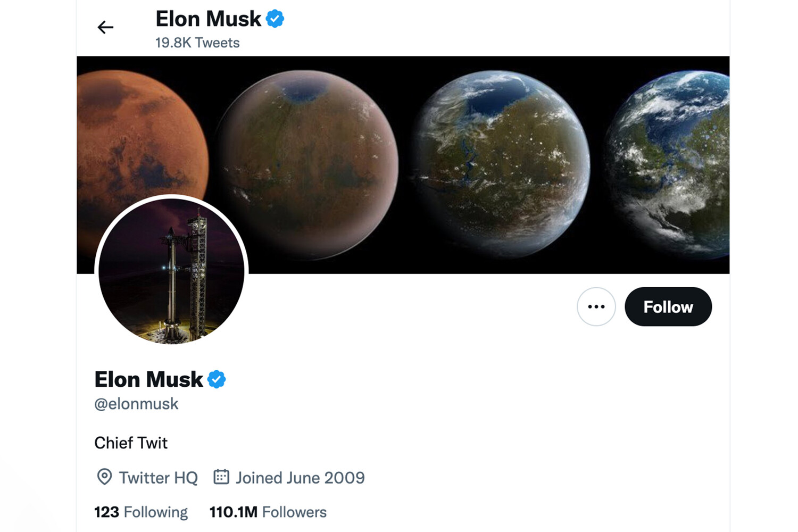Open the 123 Following list
This screenshot has width=798, height=532.
pyautogui.click(x=141, y=512)
